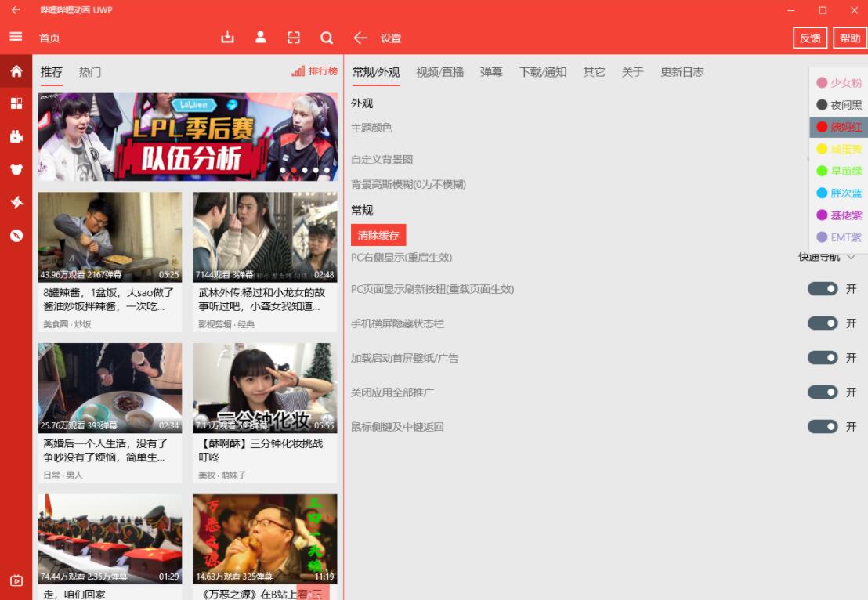Open the channel grid icon in sidebar
The image size is (868, 600).
(x=16, y=103)
